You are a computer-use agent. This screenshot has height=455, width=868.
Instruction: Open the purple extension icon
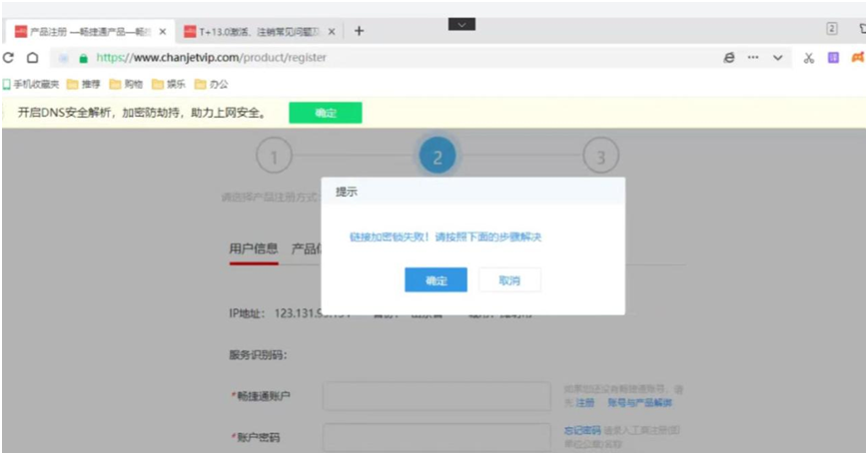[833, 58]
